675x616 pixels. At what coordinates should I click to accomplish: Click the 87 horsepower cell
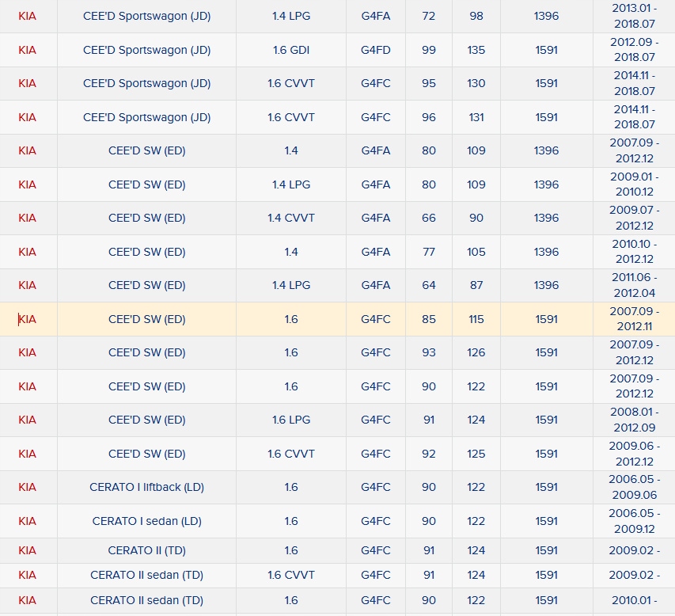click(476, 285)
